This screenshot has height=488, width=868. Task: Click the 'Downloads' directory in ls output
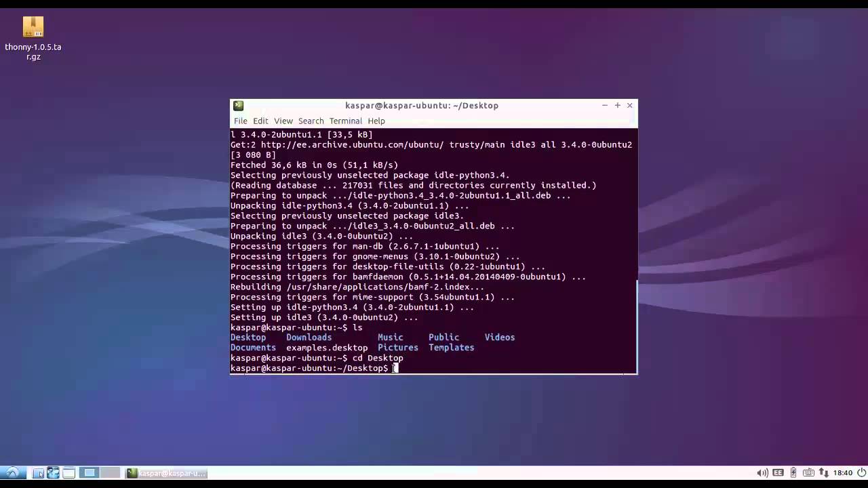(x=309, y=338)
